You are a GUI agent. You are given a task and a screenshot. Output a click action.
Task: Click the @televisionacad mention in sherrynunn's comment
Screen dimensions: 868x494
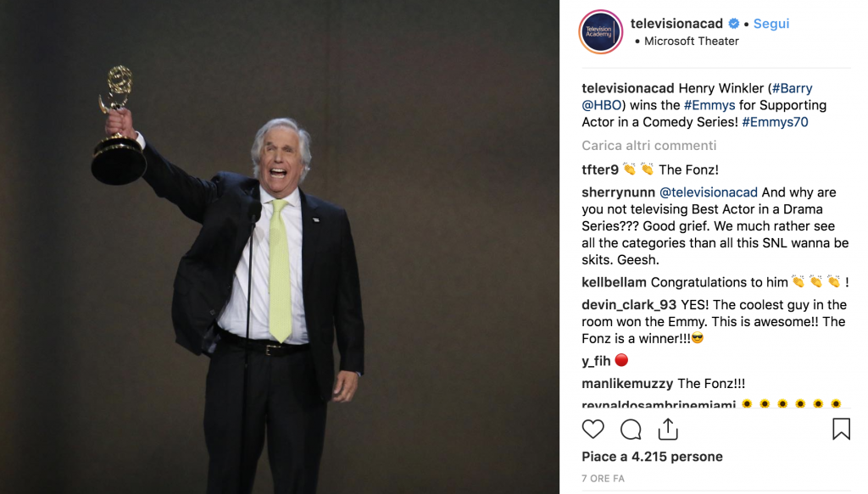pyautogui.click(x=709, y=192)
